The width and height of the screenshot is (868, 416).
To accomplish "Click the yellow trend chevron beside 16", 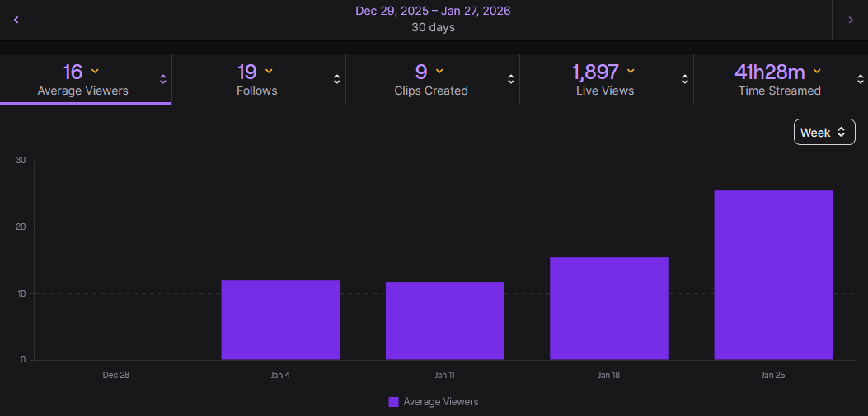I will pyautogui.click(x=95, y=72).
